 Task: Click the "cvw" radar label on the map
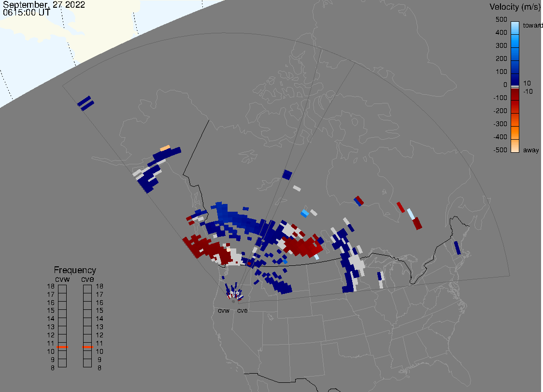click(224, 310)
